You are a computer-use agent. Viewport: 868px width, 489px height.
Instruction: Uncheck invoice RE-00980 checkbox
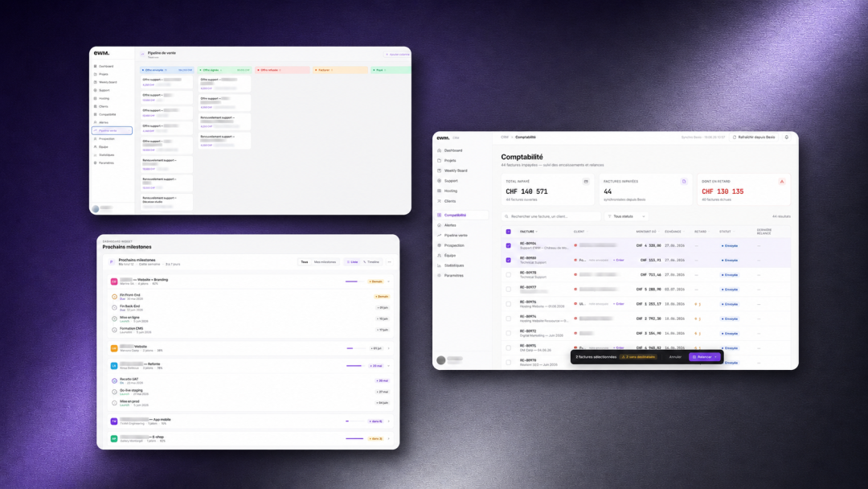click(508, 260)
